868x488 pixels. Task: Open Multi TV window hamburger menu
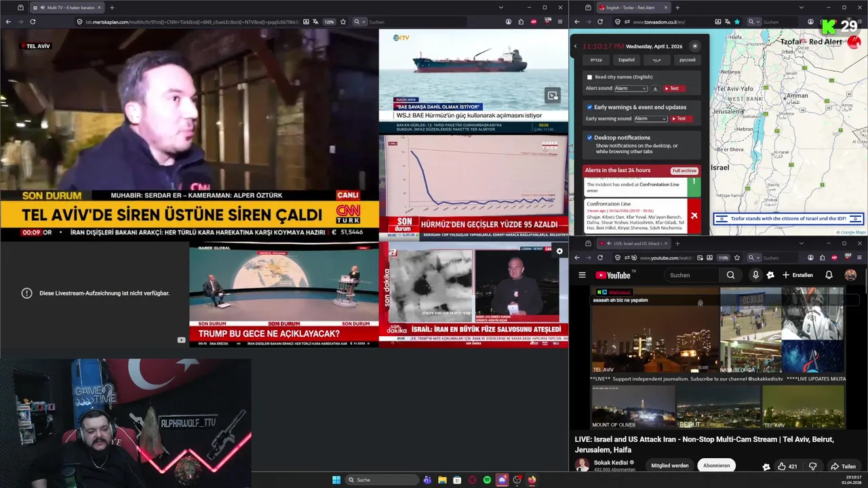(560, 22)
